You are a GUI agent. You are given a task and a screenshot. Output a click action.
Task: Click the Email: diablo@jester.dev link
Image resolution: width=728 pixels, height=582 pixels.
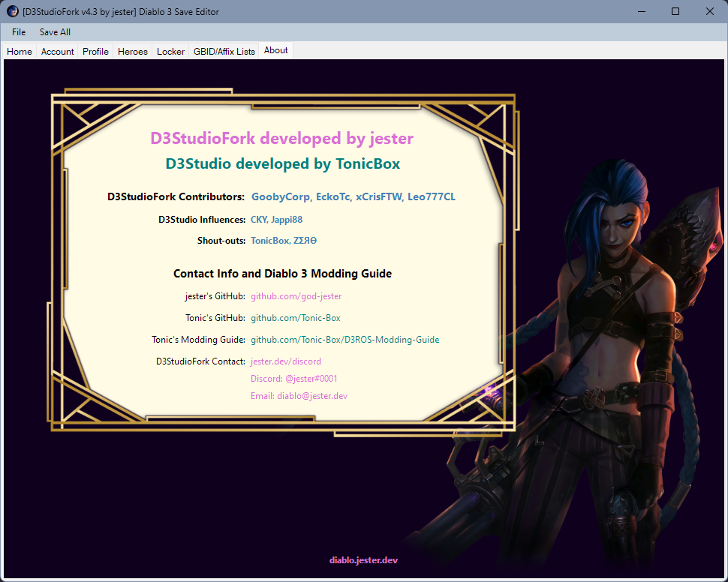[x=299, y=396]
